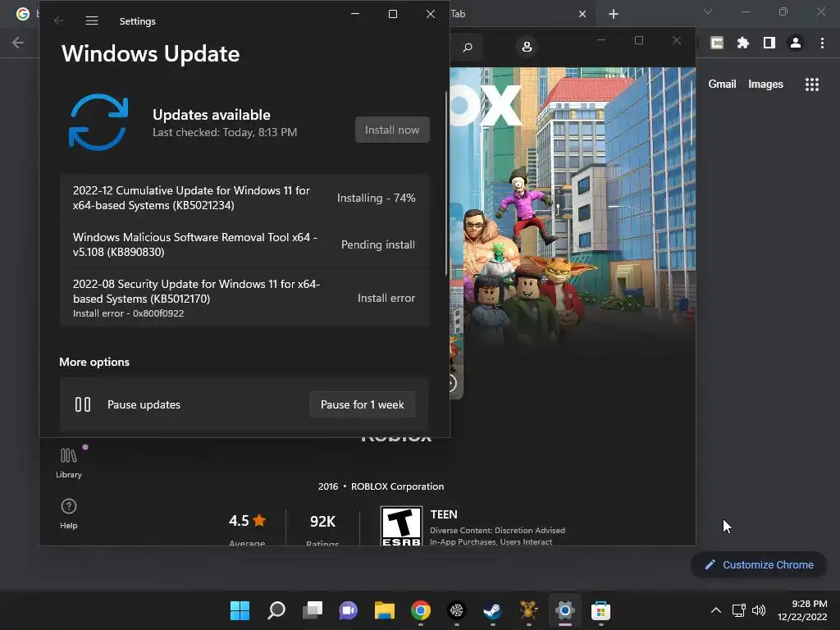Screen dimensions: 840x630
Task: Close the current Chrome tab
Action: [582, 14]
